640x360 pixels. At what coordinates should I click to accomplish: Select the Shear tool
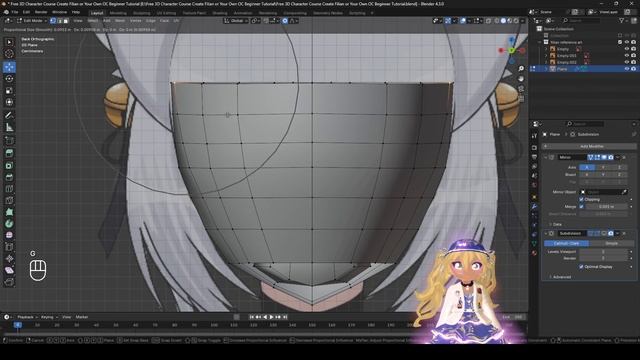click(x=9, y=270)
